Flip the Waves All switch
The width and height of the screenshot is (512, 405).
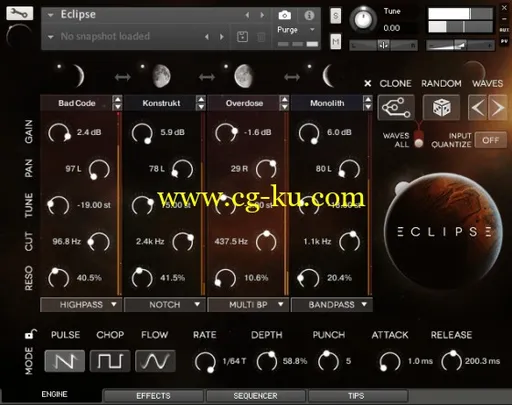point(419,139)
